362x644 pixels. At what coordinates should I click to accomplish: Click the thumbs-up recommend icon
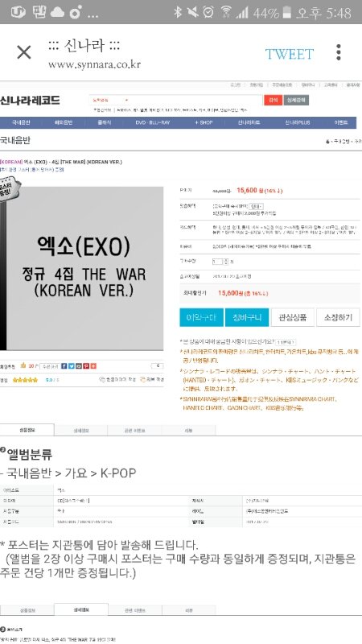point(23,365)
